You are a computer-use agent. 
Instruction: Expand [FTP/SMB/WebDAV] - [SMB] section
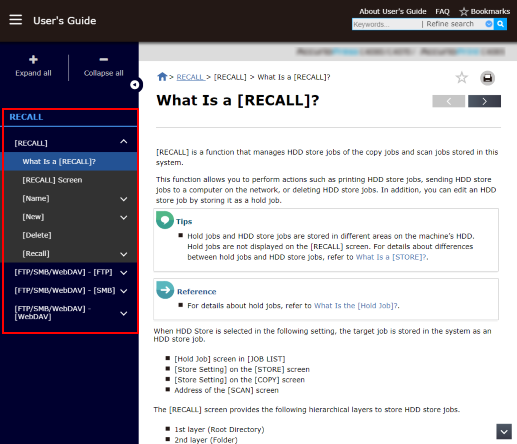click(x=124, y=291)
